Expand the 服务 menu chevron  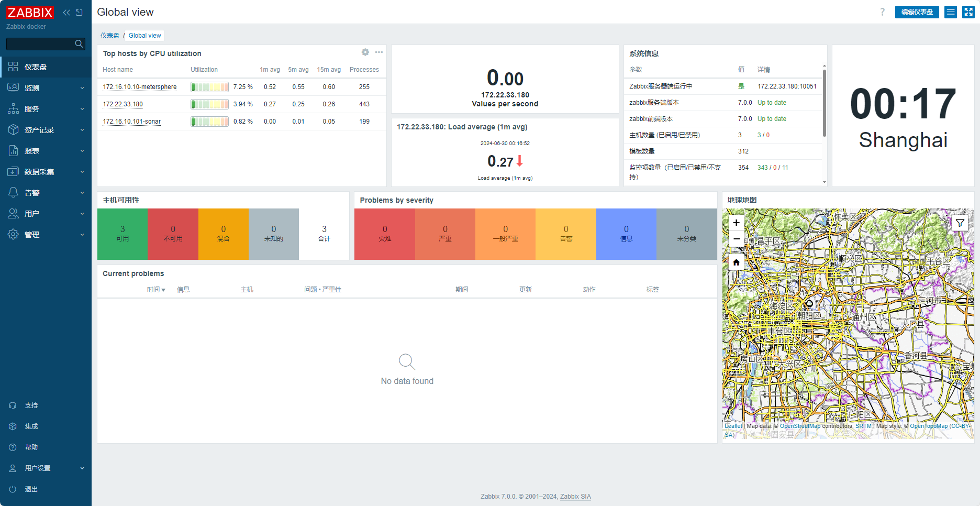82,108
